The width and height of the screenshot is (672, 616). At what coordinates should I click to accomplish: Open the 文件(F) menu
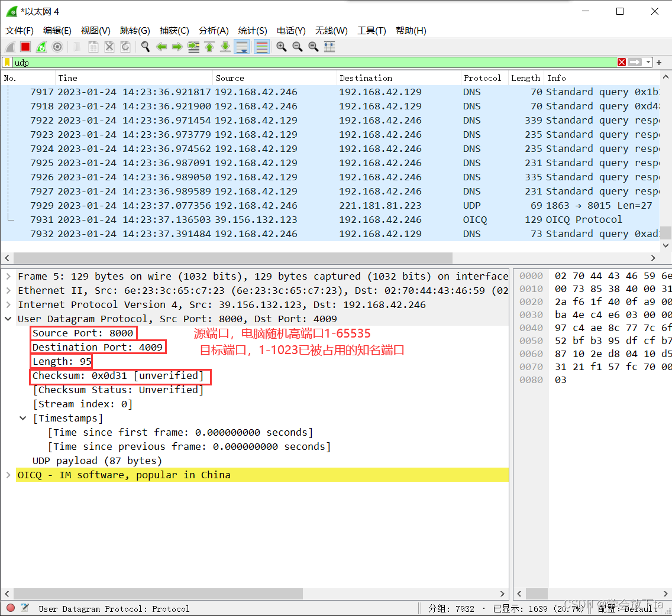(x=20, y=30)
